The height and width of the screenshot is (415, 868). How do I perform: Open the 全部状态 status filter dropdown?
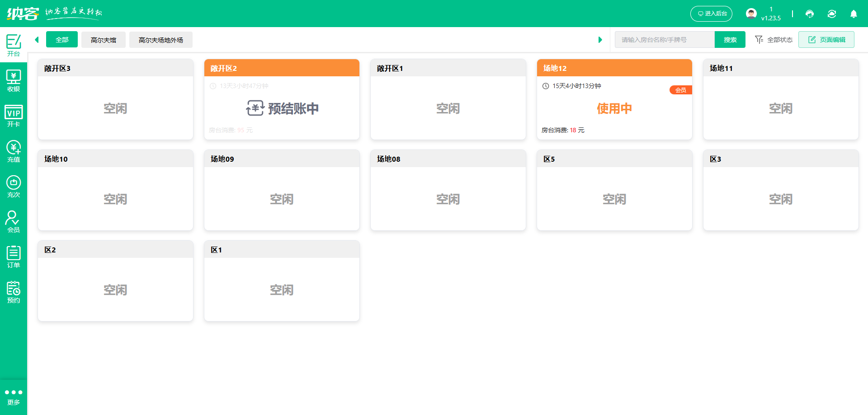coord(774,39)
